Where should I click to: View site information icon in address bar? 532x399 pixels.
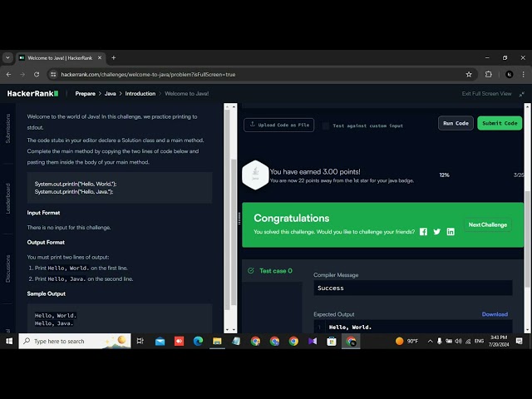coord(53,74)
